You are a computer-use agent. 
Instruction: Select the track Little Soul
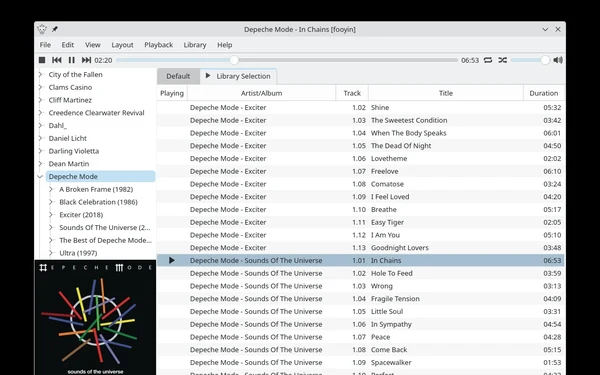click(x=360, y=311)
